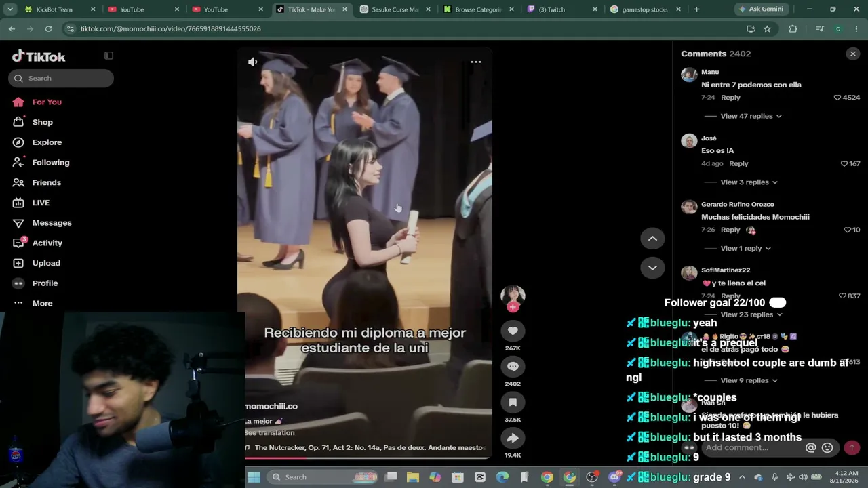Open the Chrome profile avatar
This screenshot has width=868, height=488.
[838, 28]
